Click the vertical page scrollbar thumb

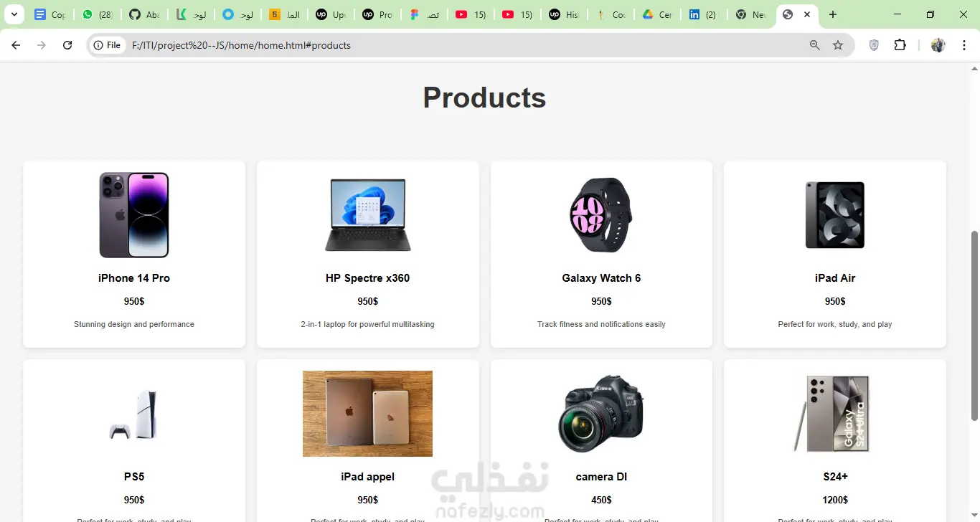(974, 326)
